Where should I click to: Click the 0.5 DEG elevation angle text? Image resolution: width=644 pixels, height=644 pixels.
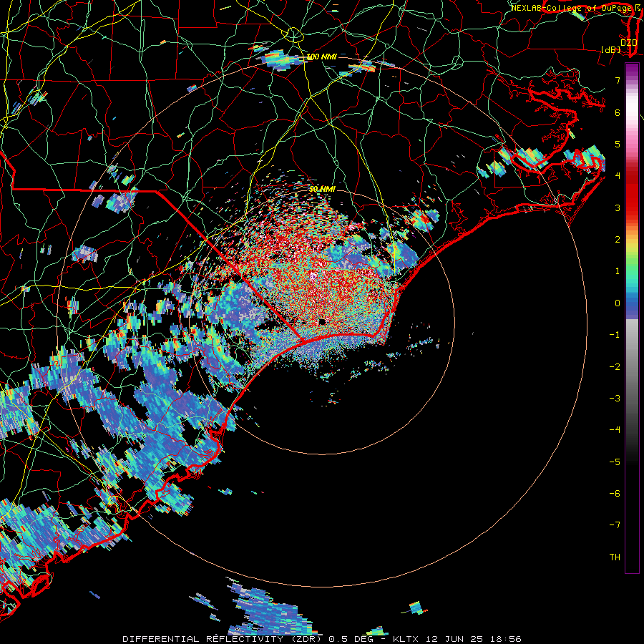coord(351,639)
